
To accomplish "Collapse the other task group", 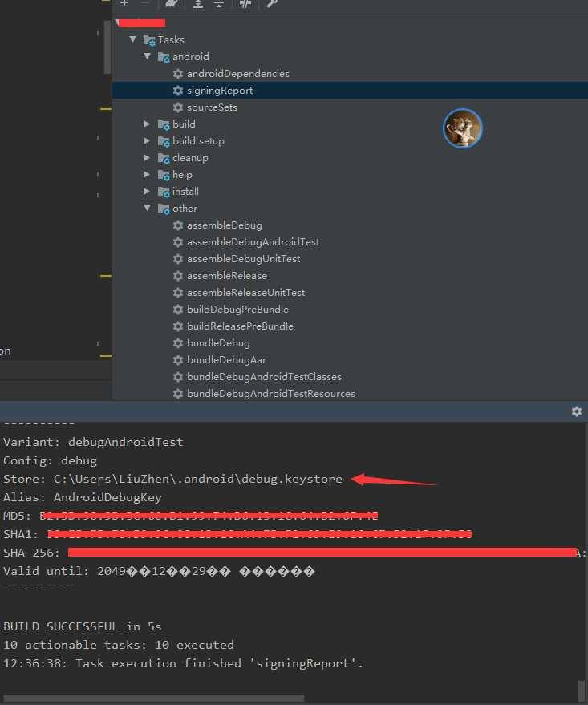I will click(147, 208).
